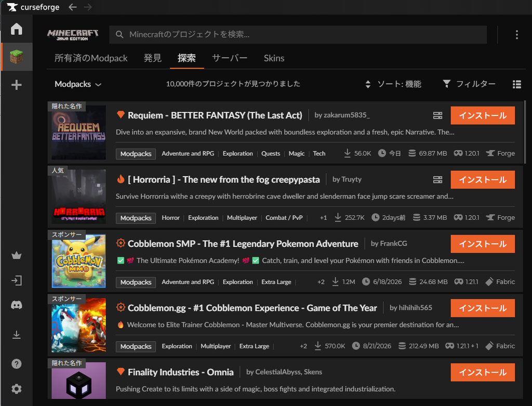Open the settings gear icon
532x406 pixels.
tap(16, 389)
